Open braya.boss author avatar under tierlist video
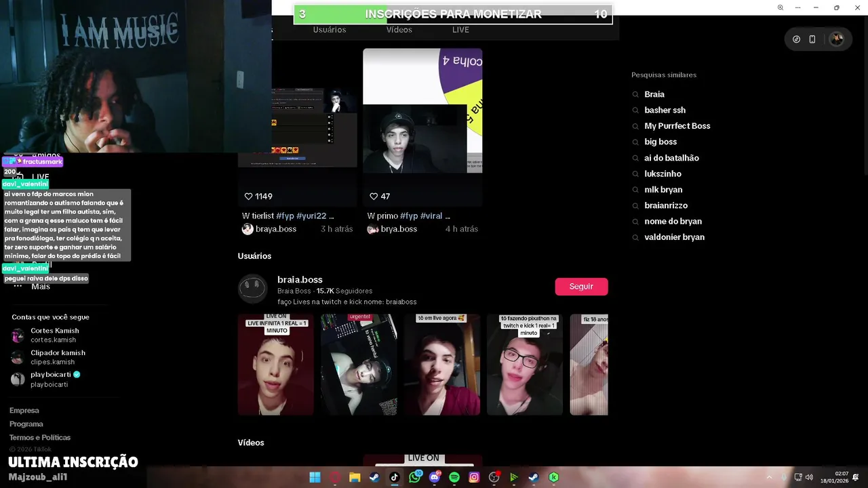The image size is (868, 488). coord(248,229)
